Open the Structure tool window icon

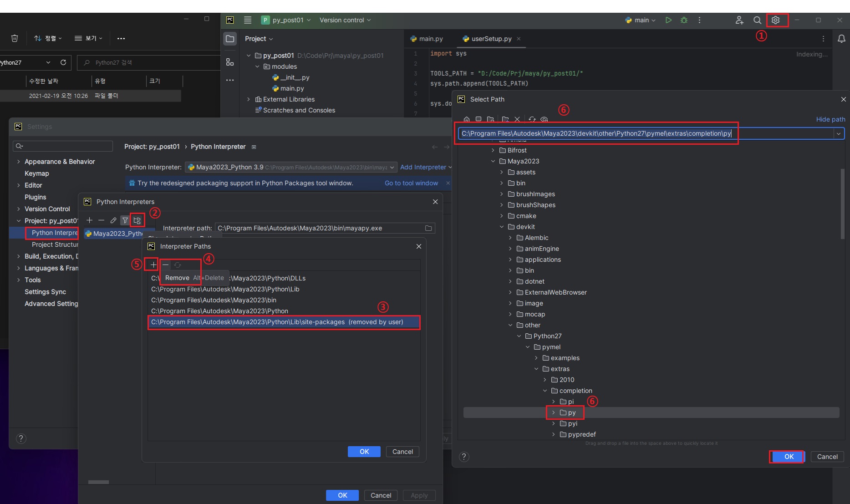point(230,62)
